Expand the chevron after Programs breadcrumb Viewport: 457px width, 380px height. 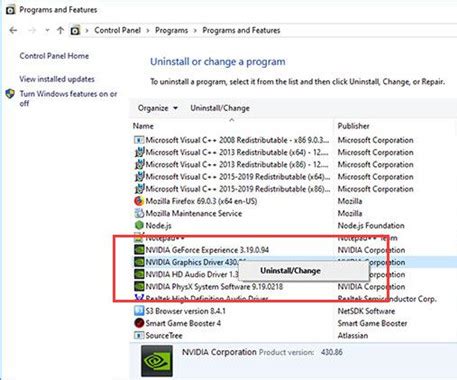coord(195,31)
